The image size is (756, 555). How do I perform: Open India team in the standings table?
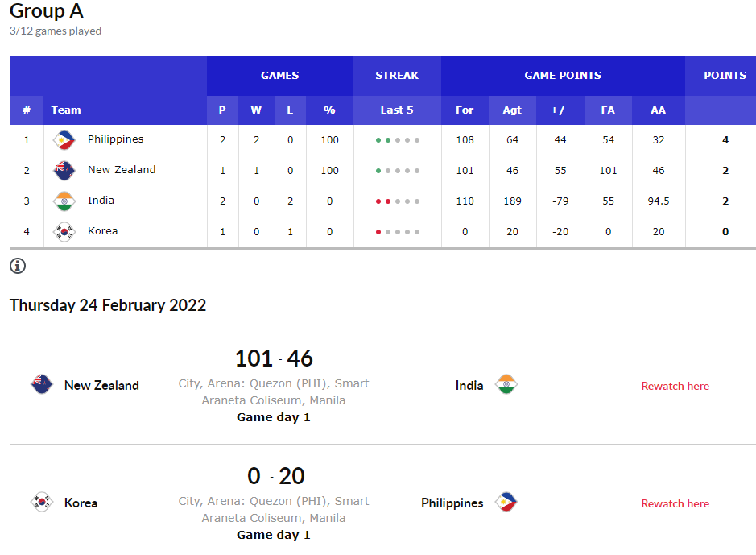(101, 201)
